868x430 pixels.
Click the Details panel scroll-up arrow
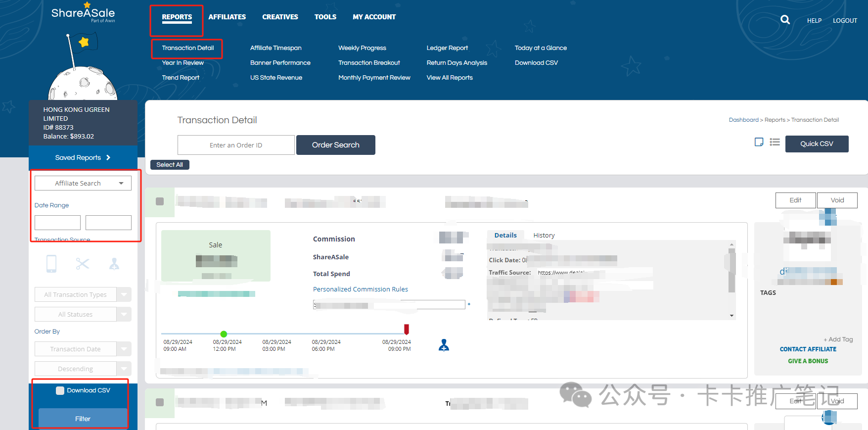point(731,244)
